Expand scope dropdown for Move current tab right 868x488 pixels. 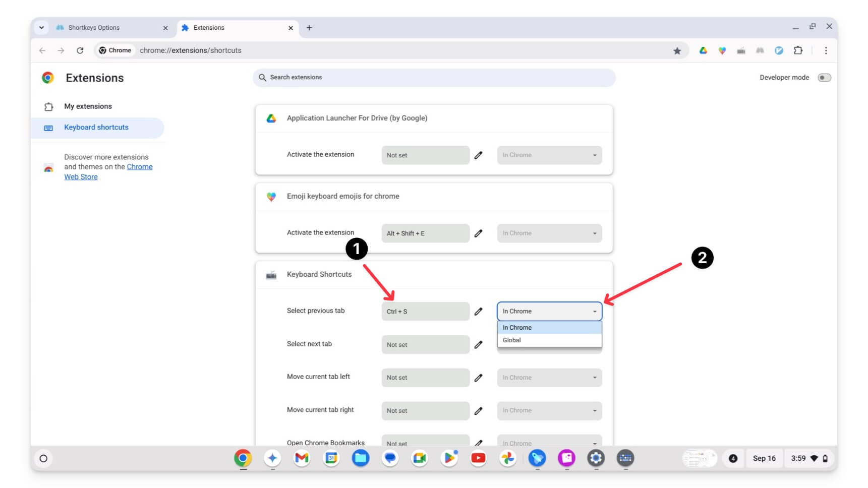pos(549,411)
